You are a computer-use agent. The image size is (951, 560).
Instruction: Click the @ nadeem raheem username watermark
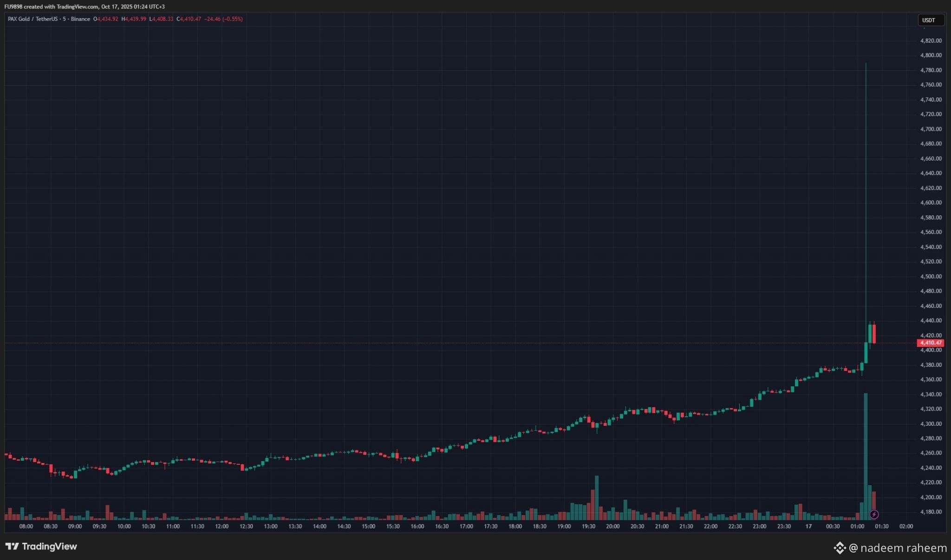pos(898,548)
